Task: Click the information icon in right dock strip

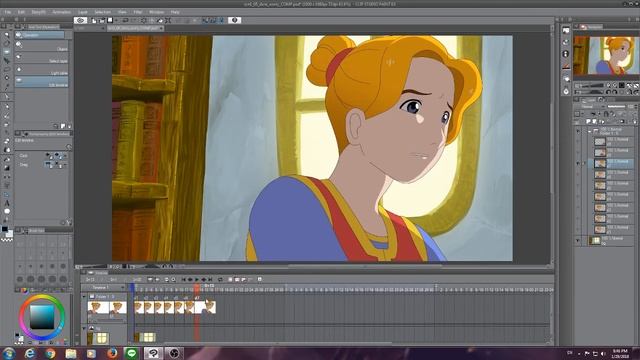Action: point(566,54)
